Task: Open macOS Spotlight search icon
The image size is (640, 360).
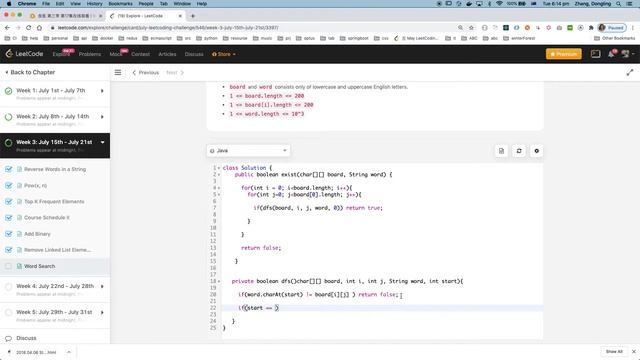Action: (x=619, y=4)
